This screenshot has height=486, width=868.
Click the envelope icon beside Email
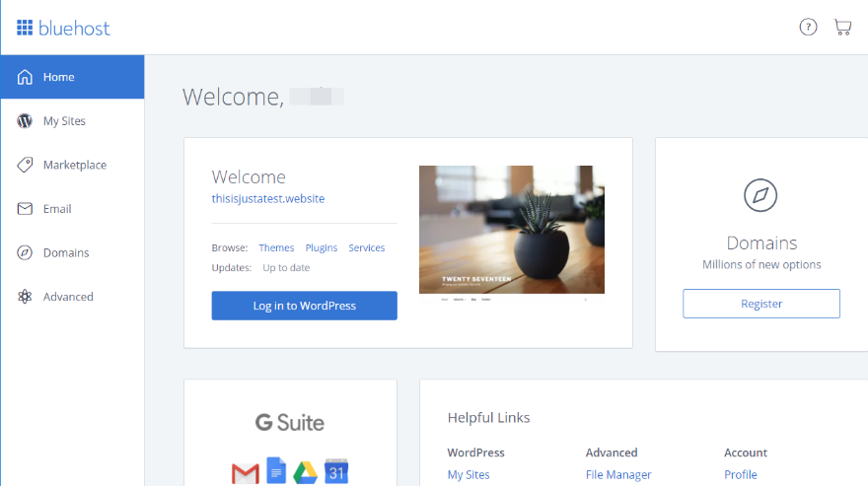(x=25, y=209)
